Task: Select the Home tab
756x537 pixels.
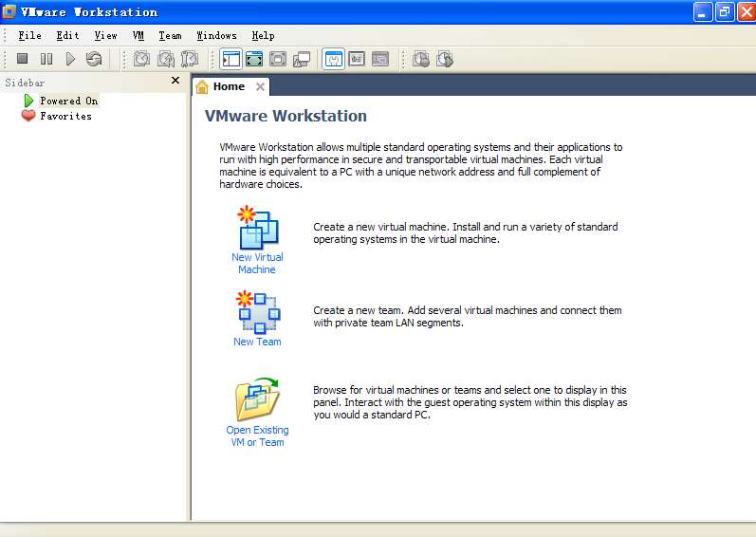Action: click(x=229, y=86)
